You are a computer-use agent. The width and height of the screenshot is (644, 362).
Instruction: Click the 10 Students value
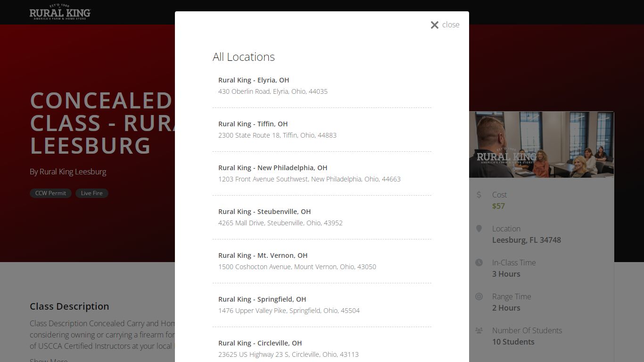point(513,342)
